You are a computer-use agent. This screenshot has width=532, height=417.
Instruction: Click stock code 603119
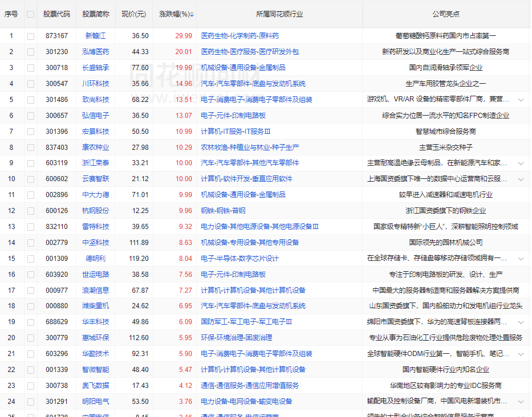pos(56,163)
